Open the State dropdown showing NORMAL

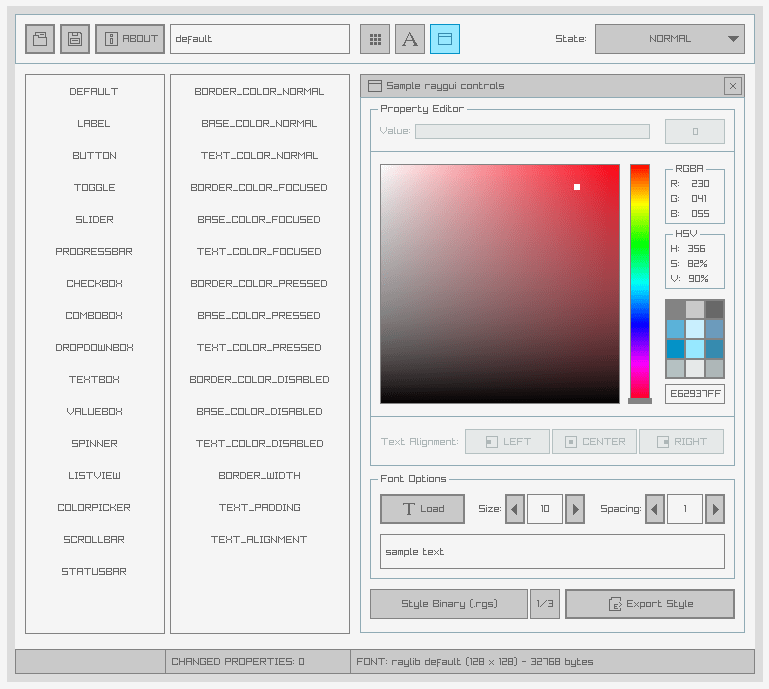[669, 39]
